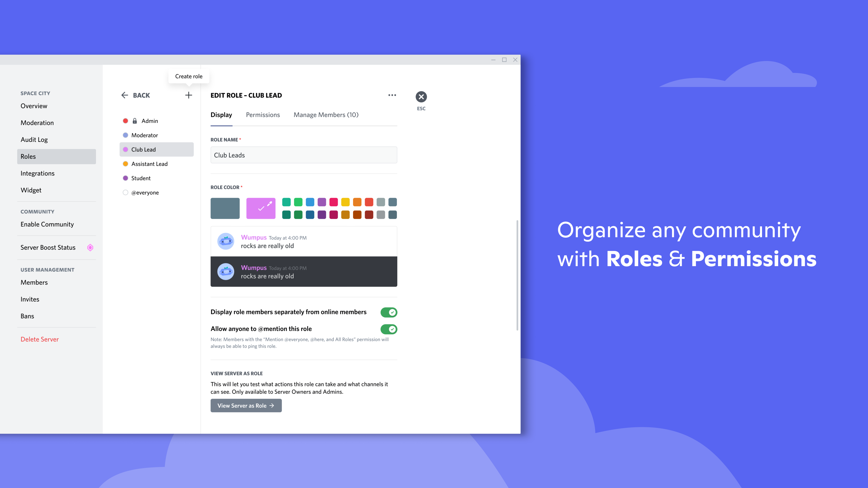Click the ESC close button icon
Image resolution: width=868 pixels, height=488 pixels.
pyautogui.click(x=422, y=96)
